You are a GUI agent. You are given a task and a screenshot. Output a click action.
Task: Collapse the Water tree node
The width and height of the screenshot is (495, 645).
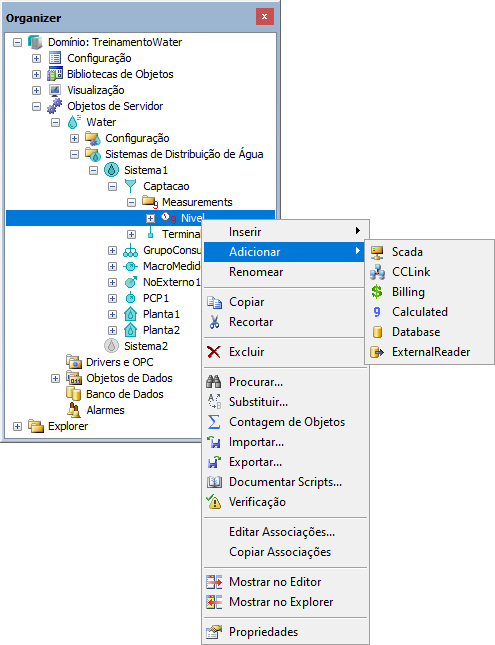[x=56, y=123]
